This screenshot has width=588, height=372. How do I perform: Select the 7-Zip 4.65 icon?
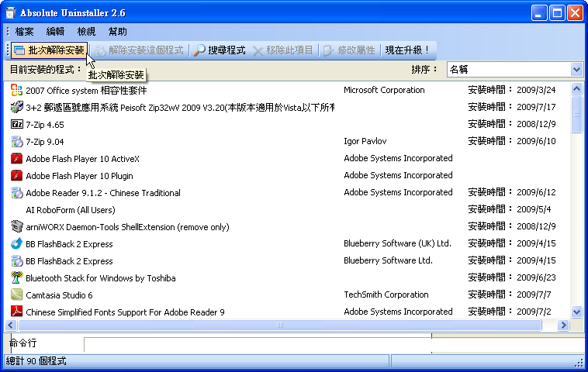17,124
